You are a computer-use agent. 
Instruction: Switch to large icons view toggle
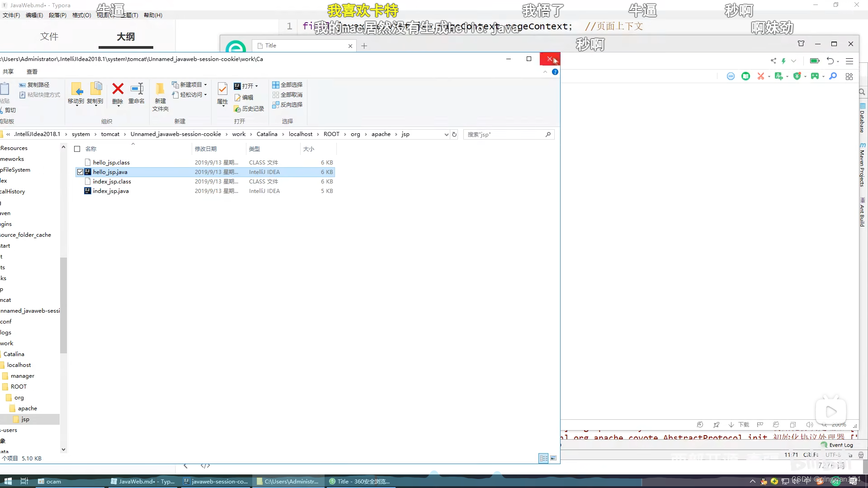tap(553, 458)
